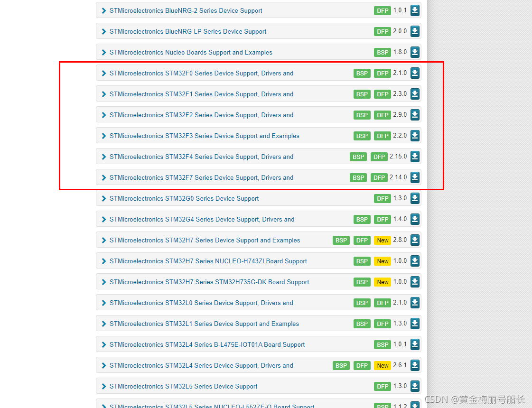Click the DFP badge on BlueNRG-2 row

coord(383,11)
